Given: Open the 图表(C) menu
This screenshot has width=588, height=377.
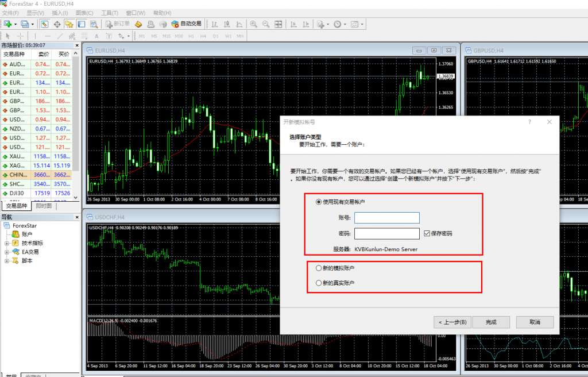Looking at the screenshot, I should pos(84,13).
